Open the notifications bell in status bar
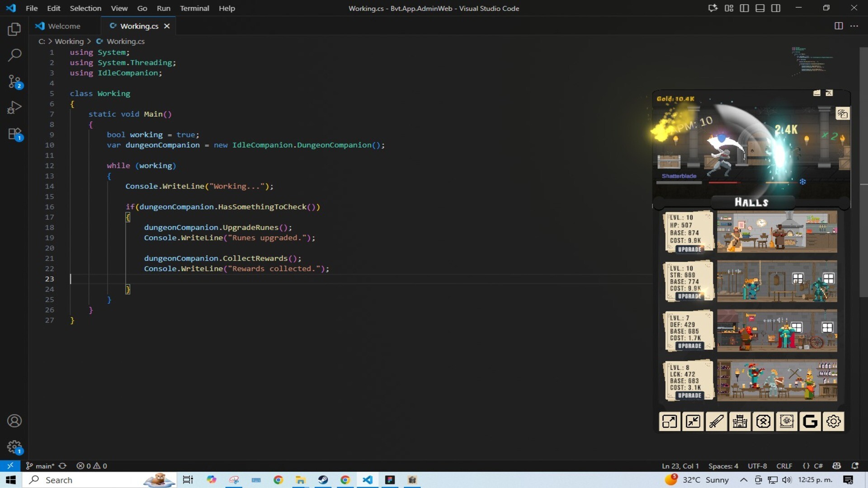 click(856, 466)
